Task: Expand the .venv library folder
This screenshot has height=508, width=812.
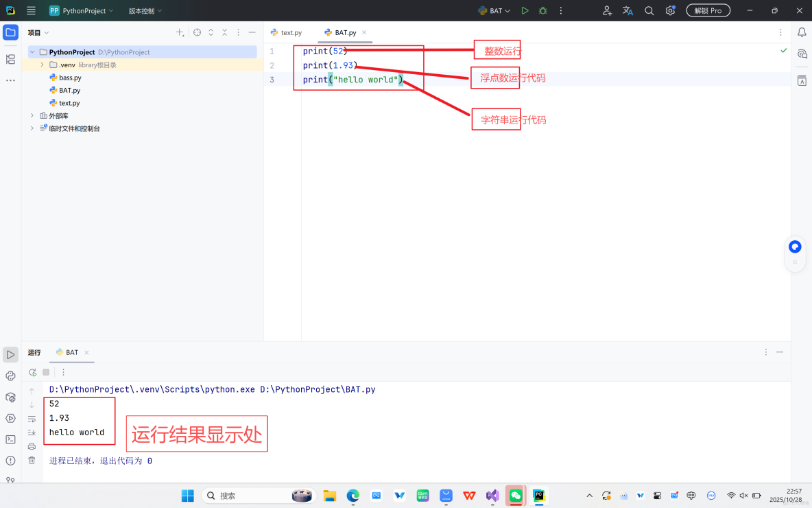Action: tap(42, 65)
